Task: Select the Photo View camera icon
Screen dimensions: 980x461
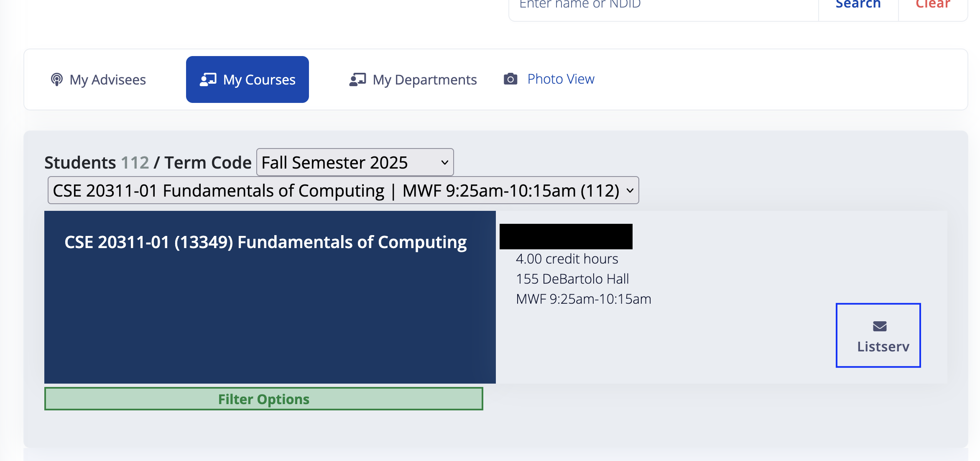Action: click(510, 79)
